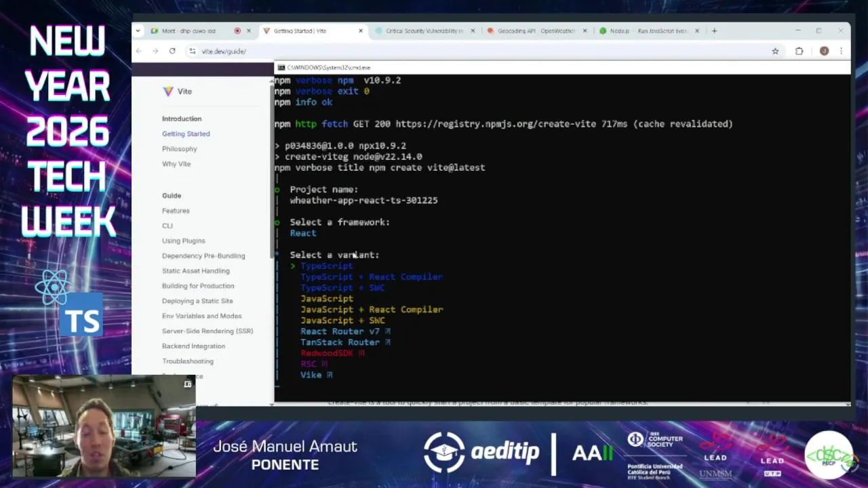Image resolution: width=868 pixels, height=488 pixels.
Task: Click the plain JavaScript variant line
Action: (x=327, y=298)
